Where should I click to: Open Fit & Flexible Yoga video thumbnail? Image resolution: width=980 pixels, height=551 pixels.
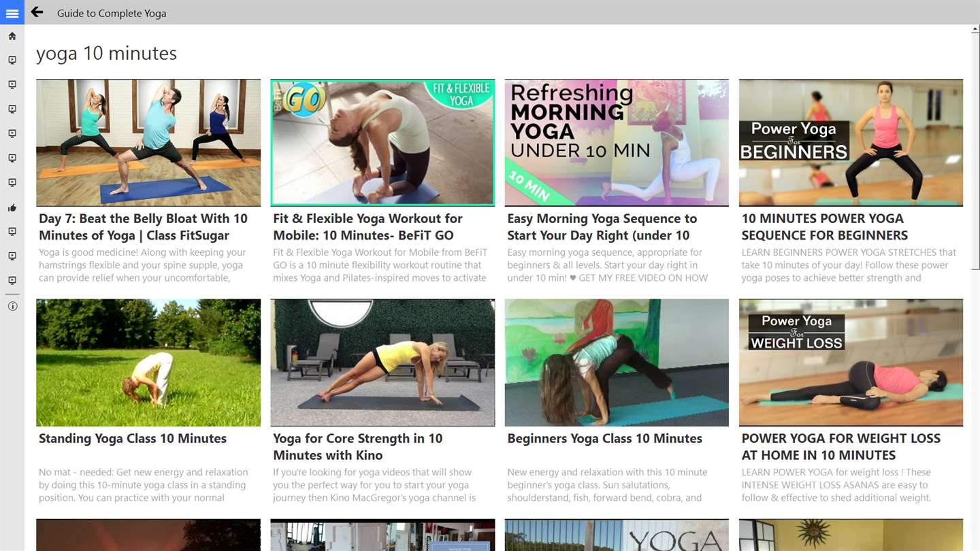point(382,143)
